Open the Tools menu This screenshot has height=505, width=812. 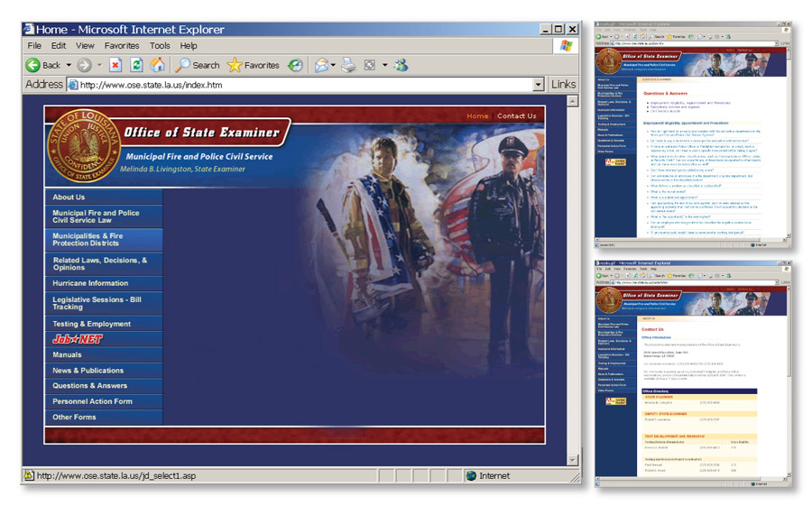(x=160, y=46)
